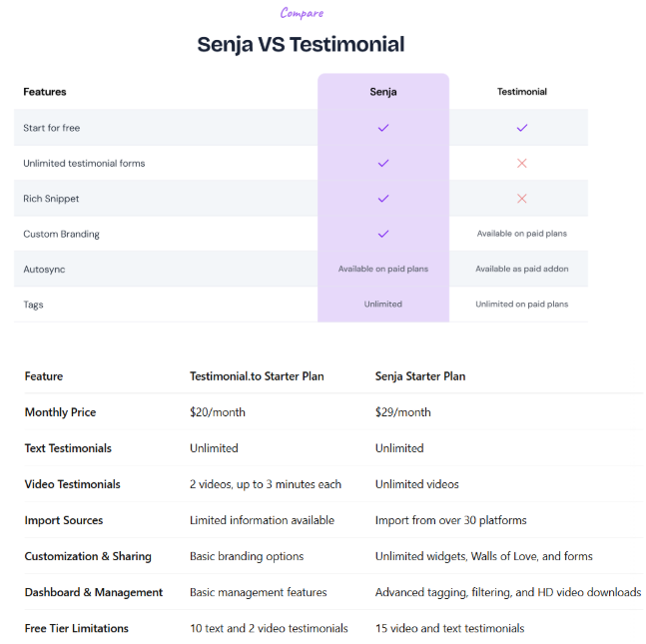Click Senja checkmark for Unlimited testimonial forms
Screen dimensions: 646x644
point(383,163)
